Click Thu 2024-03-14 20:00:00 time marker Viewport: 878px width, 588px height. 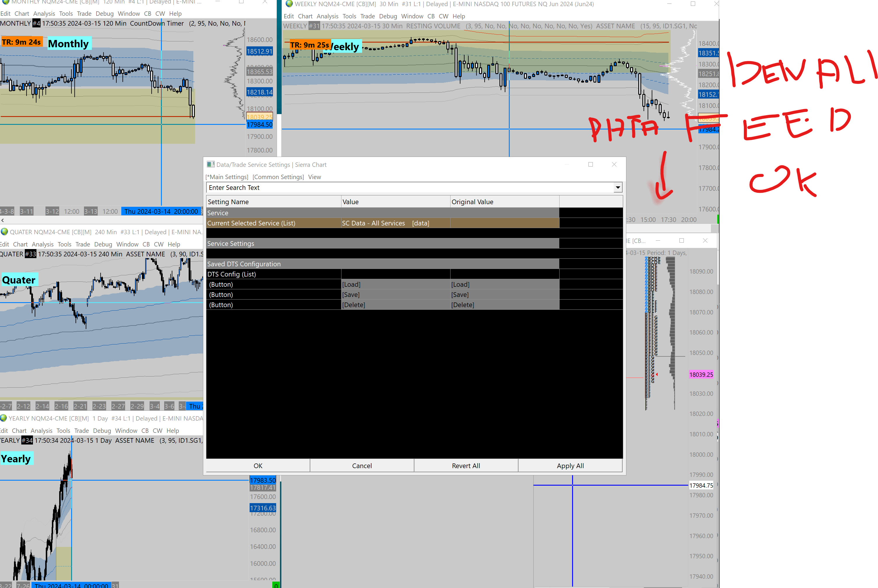(161, 211)
